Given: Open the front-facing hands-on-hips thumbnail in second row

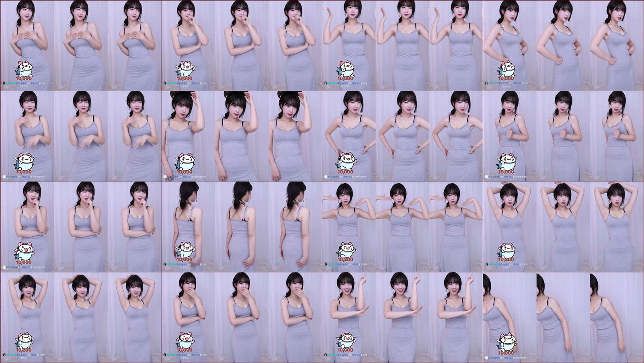Looking at the screenshot, I should (x=402, y=136).
